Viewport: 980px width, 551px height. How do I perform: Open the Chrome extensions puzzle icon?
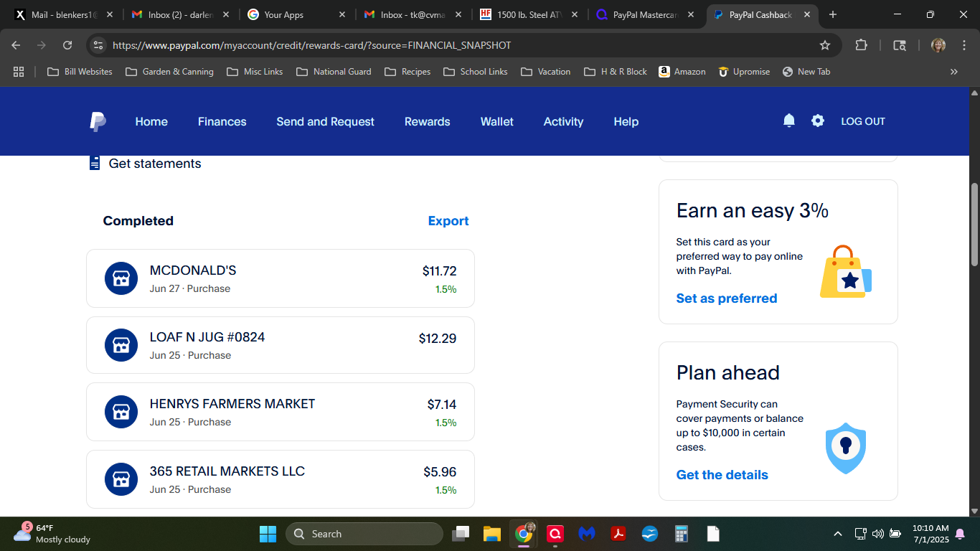[861, 45]
